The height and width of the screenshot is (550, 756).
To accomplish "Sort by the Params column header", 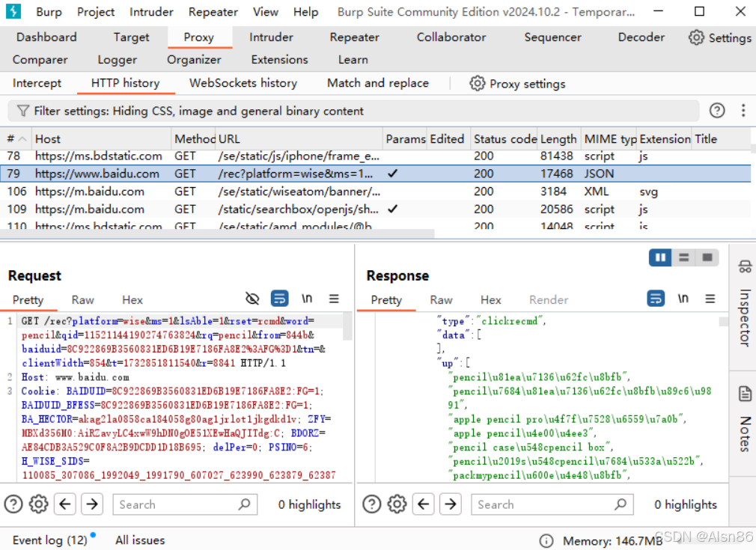I will click(x=405, y=139).
